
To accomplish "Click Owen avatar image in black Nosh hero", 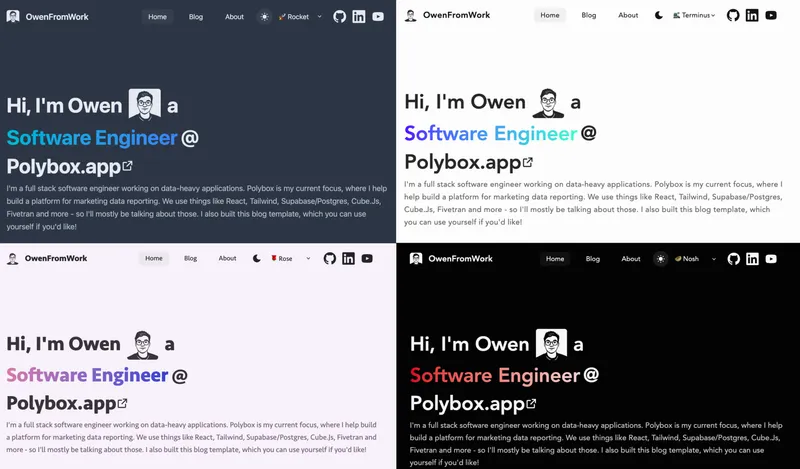I will click(x=552, y=344).
